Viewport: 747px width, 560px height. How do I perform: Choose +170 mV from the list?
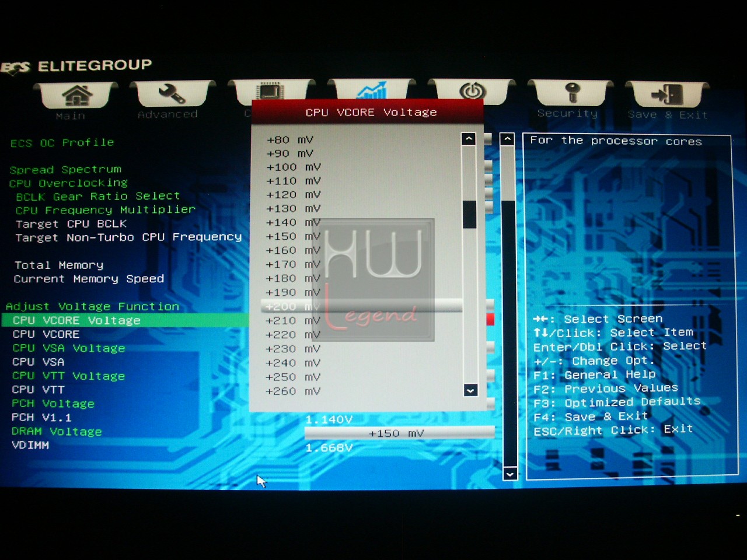pyautogui.click(x=294, y=264)
